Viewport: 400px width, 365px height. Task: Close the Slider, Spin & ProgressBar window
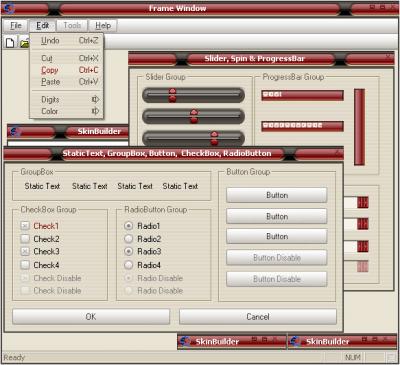(x=389, y=57)
